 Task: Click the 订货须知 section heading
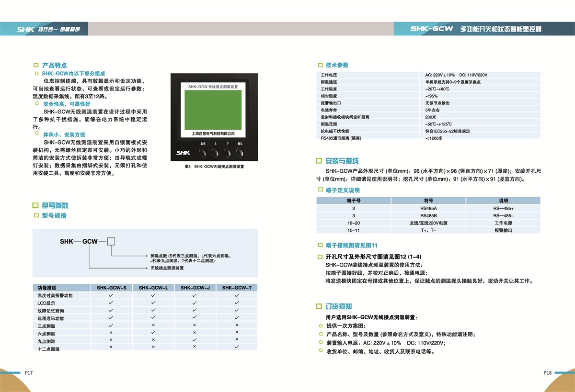pyautogui.click(x=339, y=306)
